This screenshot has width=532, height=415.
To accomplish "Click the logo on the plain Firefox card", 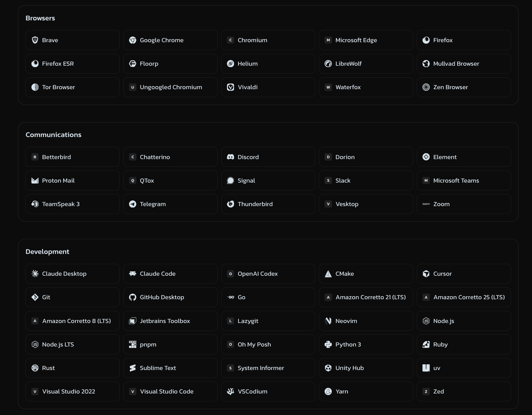I will 426,40.
